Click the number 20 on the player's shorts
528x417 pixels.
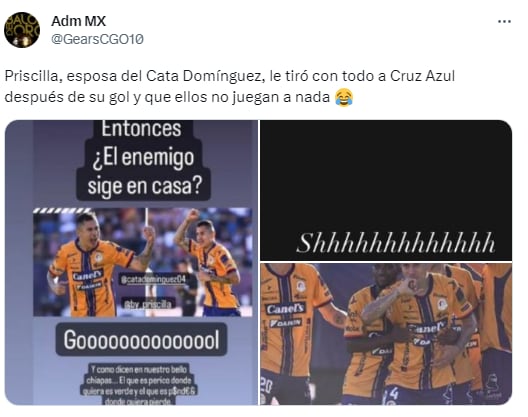pos(266,386)
